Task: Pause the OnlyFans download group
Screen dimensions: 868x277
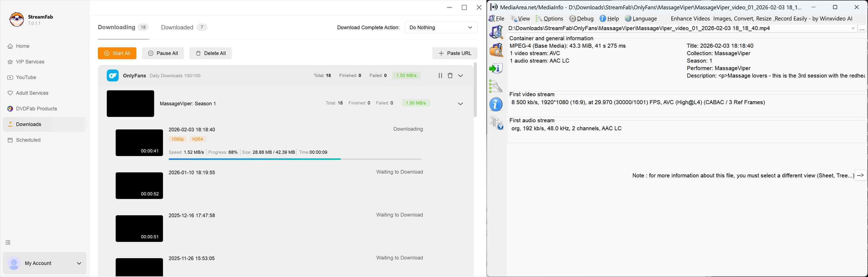Action: 440,76
